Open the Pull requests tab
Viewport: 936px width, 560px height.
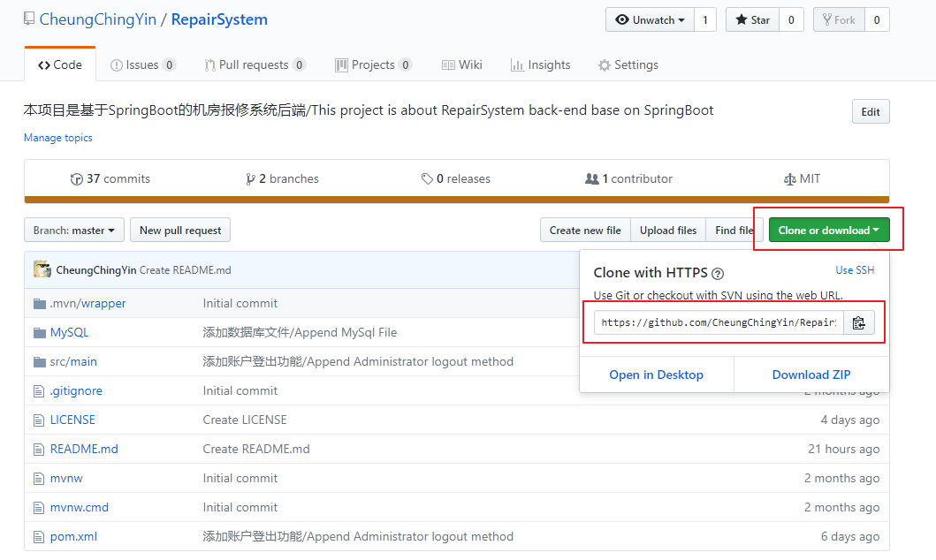[255, 64]
